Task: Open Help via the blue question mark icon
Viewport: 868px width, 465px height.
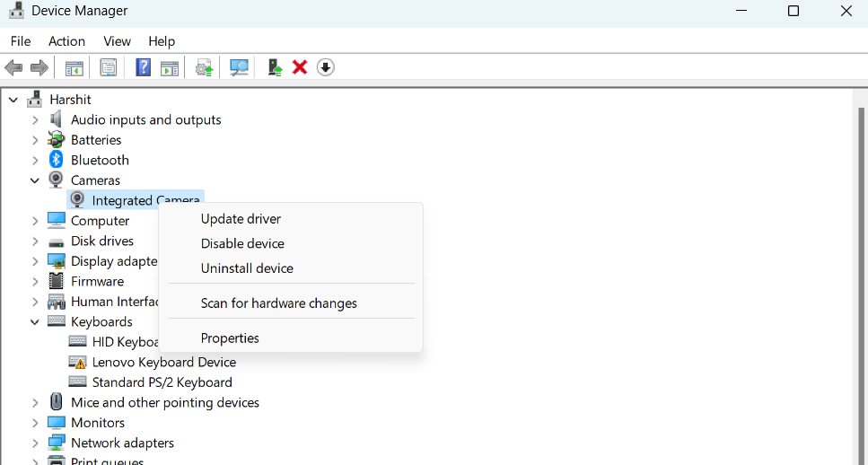Action: [143, 68]
